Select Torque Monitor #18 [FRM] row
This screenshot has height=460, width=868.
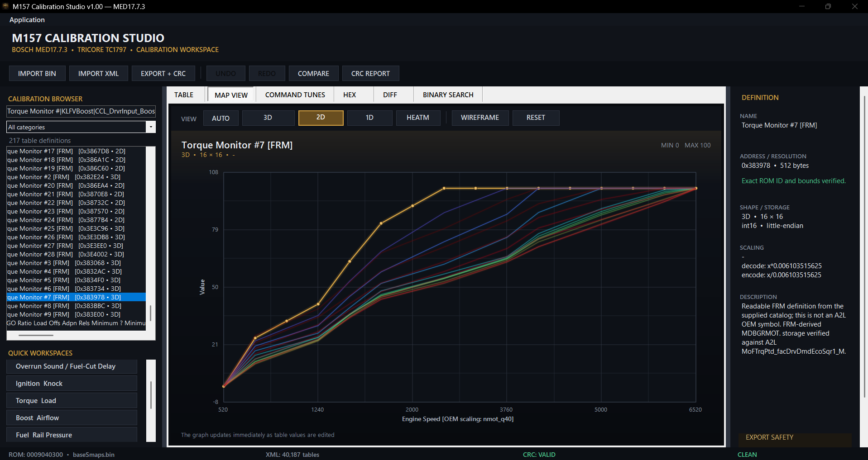coord(76,160)
